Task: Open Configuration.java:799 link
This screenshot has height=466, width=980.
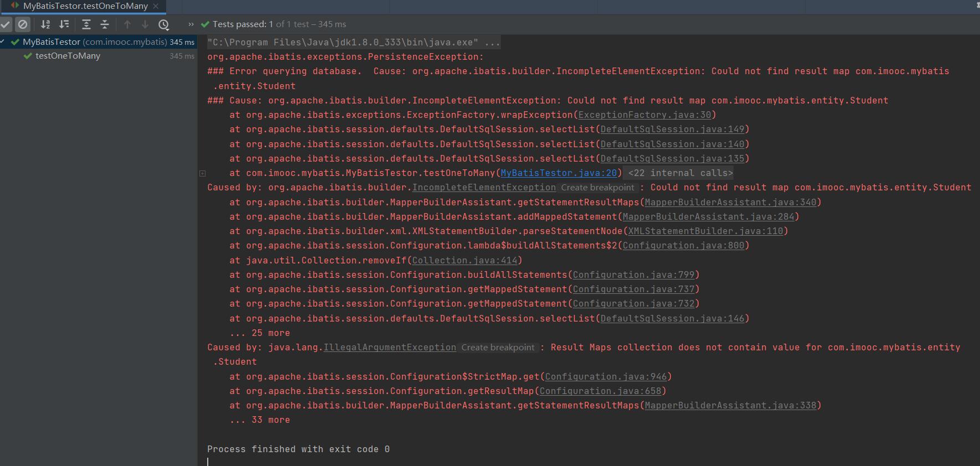Action: [x=633, y=275]
